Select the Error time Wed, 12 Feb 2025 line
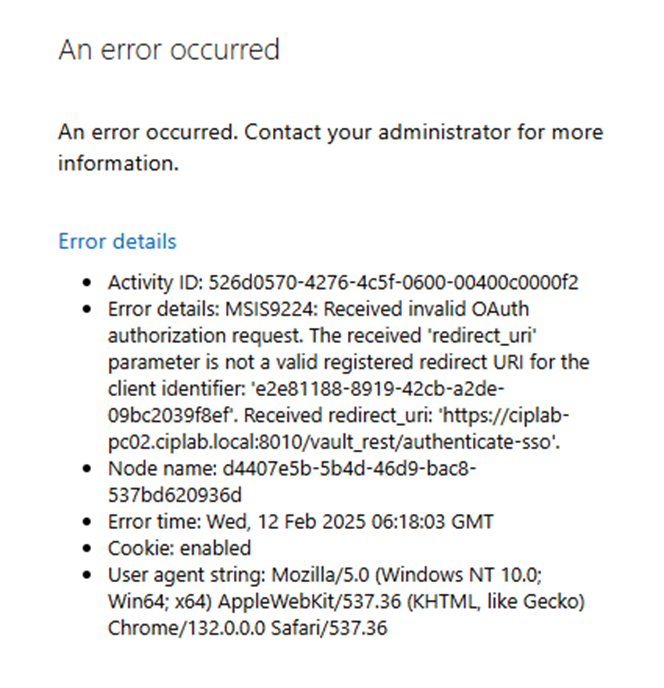 [301, 522]
